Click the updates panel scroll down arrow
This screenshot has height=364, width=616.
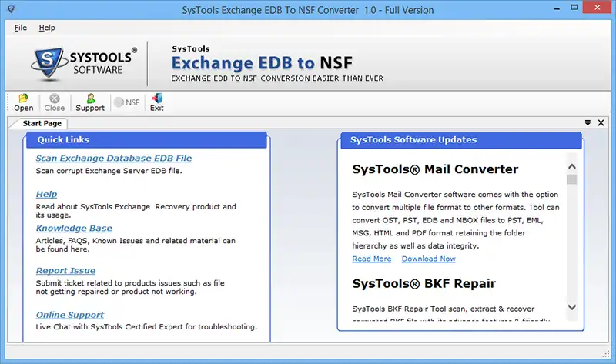coord(572,307)
